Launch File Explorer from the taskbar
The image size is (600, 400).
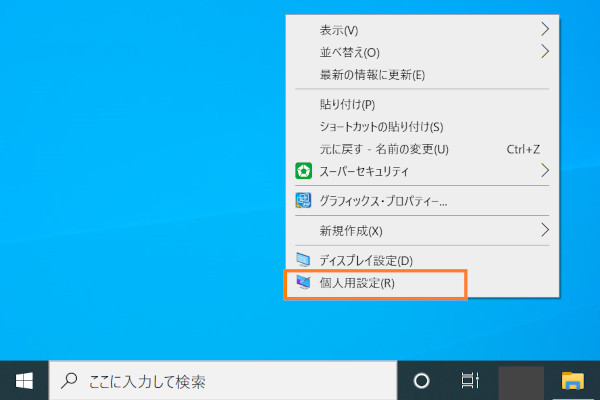pyautogui.click(x=572, y=381)
